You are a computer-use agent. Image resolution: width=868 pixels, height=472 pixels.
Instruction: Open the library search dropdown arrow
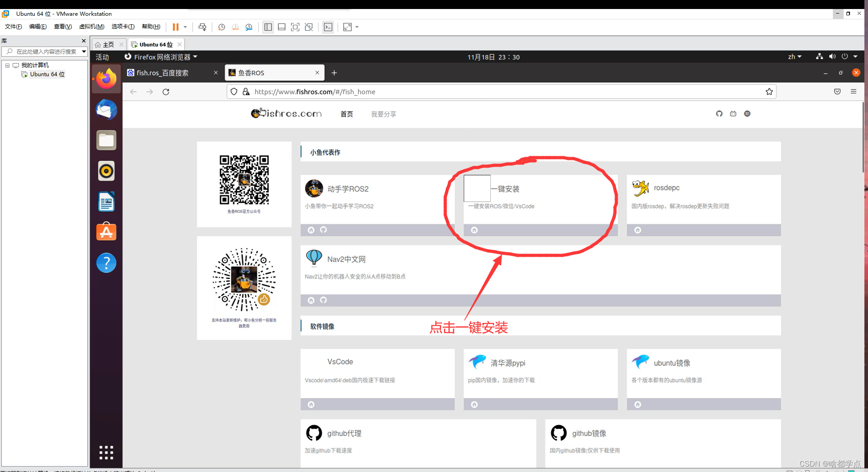84,51
